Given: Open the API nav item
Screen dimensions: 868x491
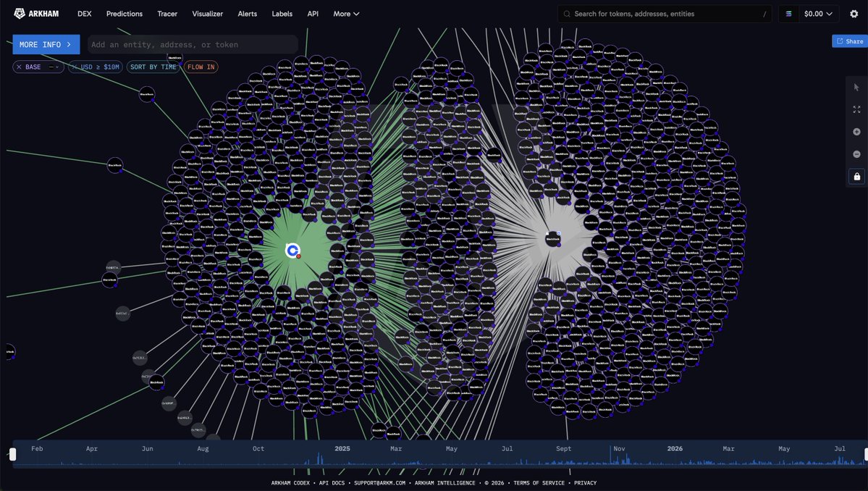Looking at the screenshot, I should point(313,14).
